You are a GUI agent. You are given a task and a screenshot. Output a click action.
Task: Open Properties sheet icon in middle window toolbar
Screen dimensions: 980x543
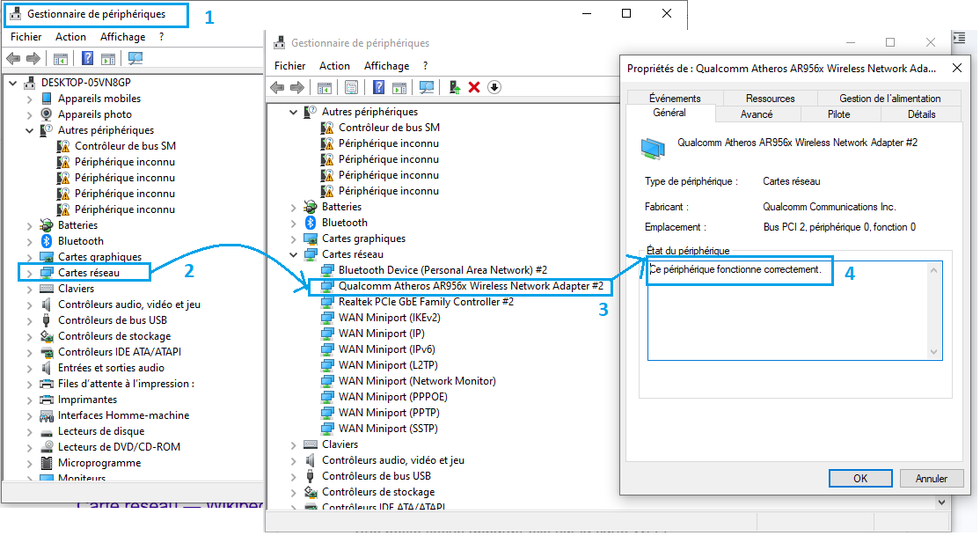point(351,88)
